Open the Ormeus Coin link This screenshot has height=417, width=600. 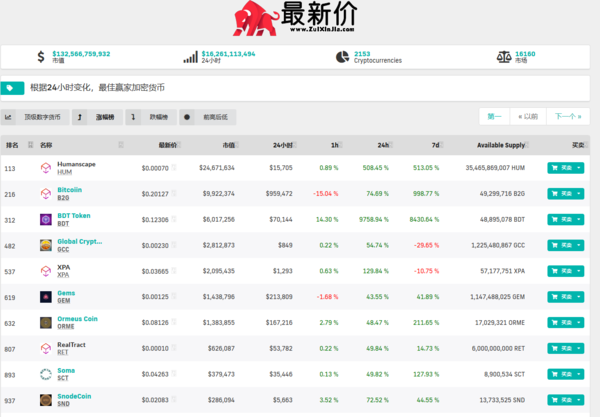tap(77, 319)
